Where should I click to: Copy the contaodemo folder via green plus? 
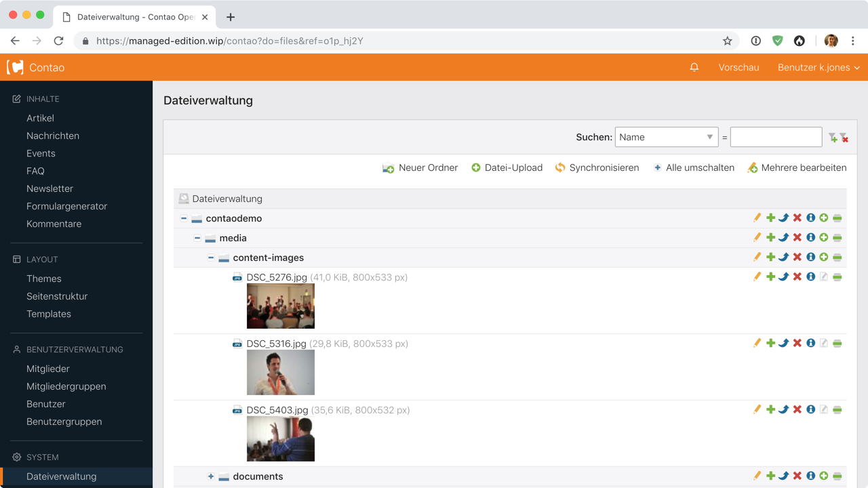770,218
